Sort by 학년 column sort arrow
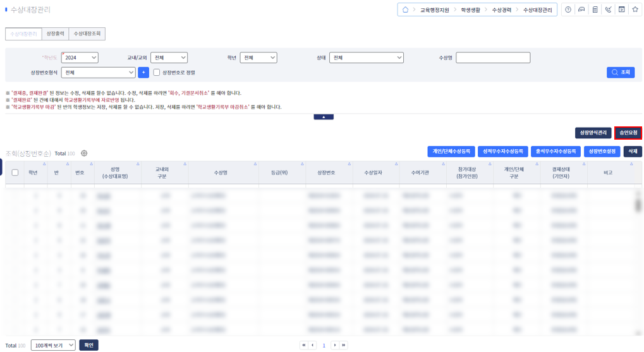Viewport: 644px width, 352px height. pyautogui.click(x=44, y=164)
